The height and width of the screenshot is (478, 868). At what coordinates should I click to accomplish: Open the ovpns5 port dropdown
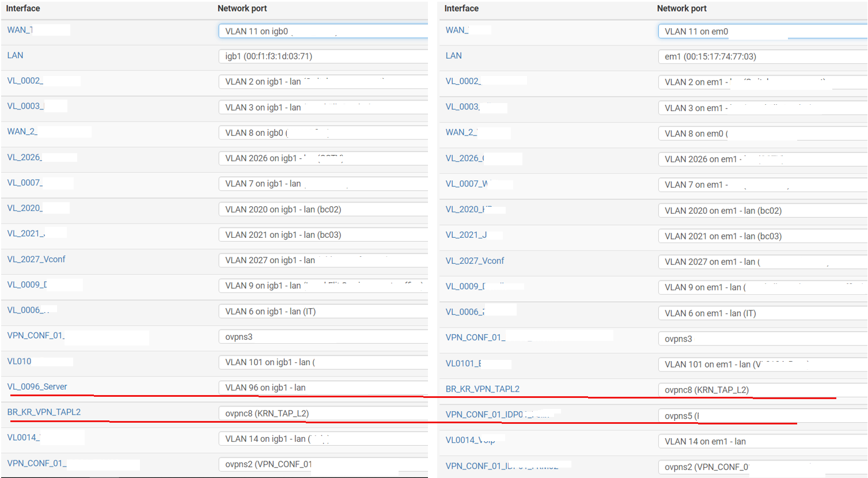coord(763,415)
